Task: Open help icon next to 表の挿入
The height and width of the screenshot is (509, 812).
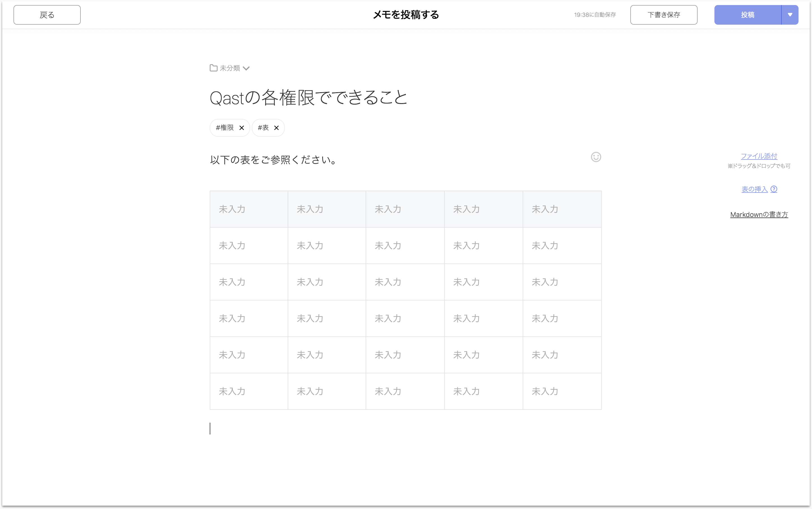Action: pos(774,189)
